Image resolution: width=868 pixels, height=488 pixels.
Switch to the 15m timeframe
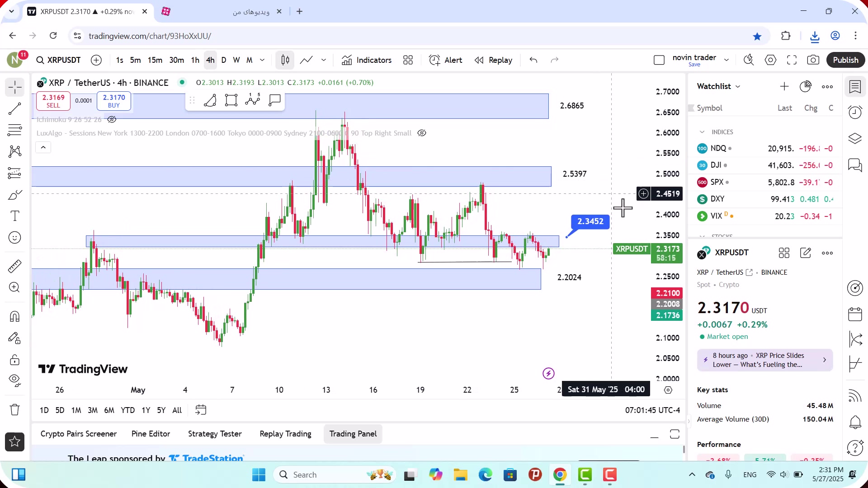155,60
